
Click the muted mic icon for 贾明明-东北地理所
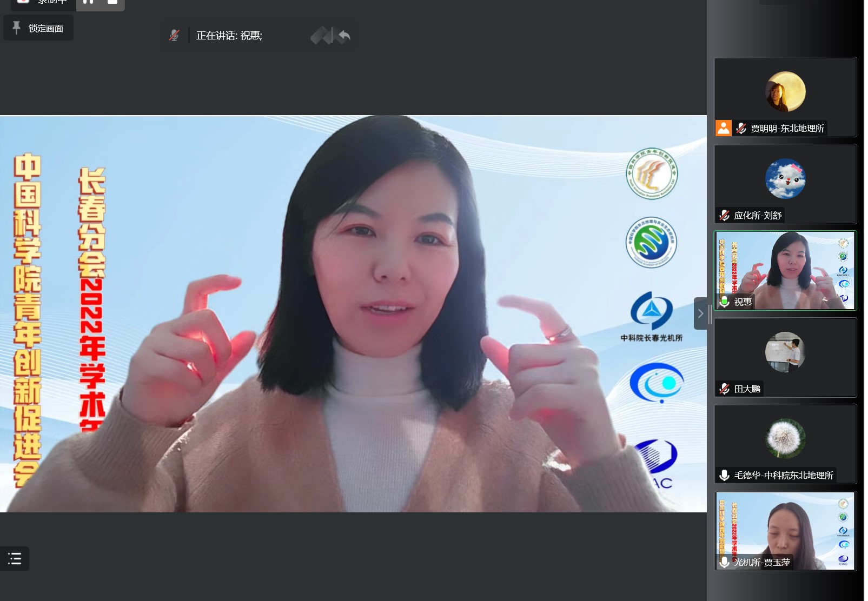tap(741, 128)
